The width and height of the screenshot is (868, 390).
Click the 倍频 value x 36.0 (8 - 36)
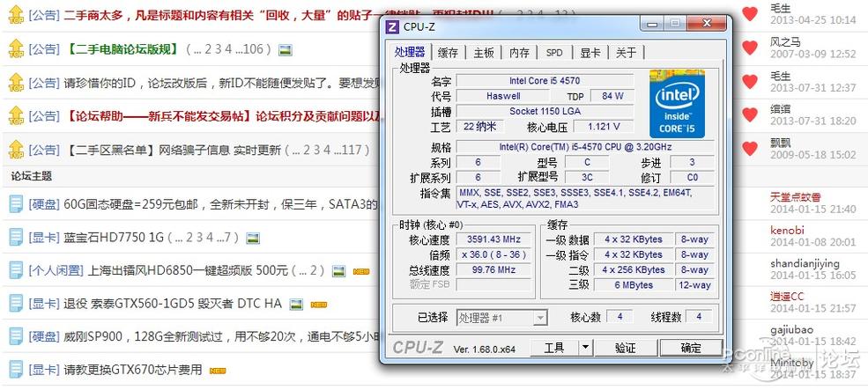[493, 255]
